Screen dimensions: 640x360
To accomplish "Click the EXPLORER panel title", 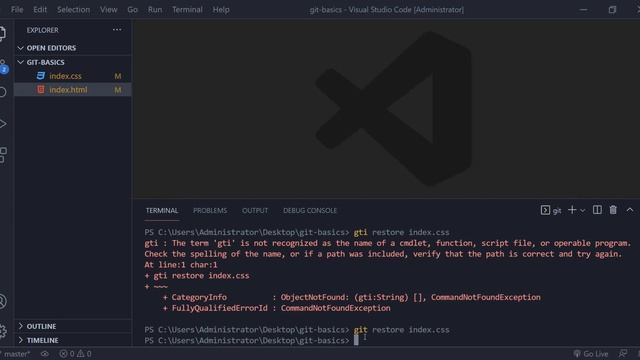I will (42, 30).
